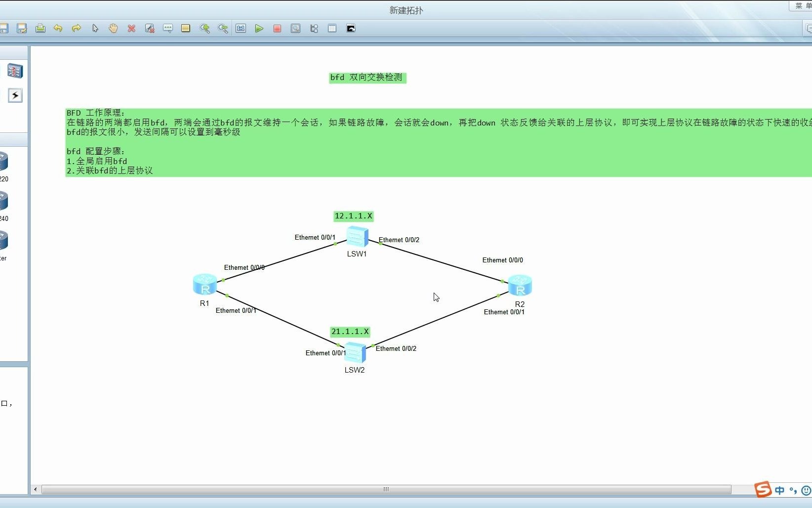Click the zoom in magnifier
This screenshot has width=812, height=508.
pos(204,28)
